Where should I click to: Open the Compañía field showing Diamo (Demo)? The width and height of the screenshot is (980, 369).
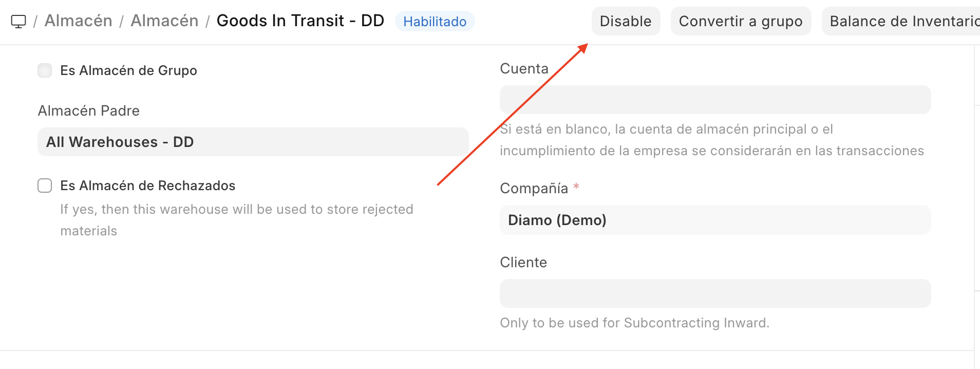(x=715, y=220)
